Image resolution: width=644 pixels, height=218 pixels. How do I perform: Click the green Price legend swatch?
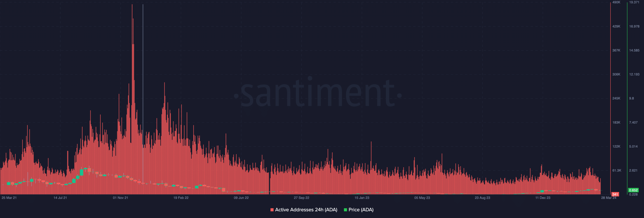[345, 210]
